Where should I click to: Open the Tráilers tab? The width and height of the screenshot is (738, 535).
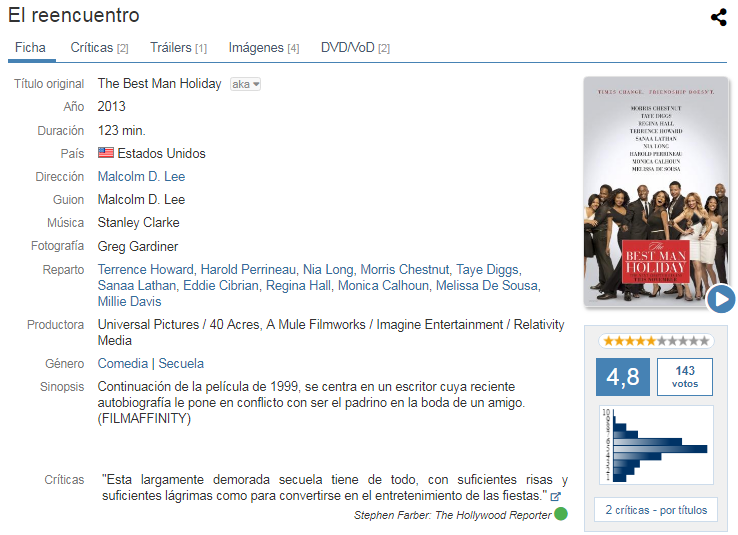[x=178, y=48]
